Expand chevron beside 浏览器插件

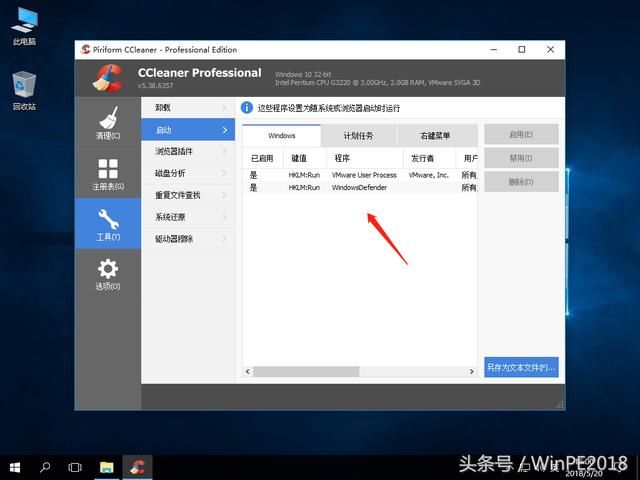point(224,151)
